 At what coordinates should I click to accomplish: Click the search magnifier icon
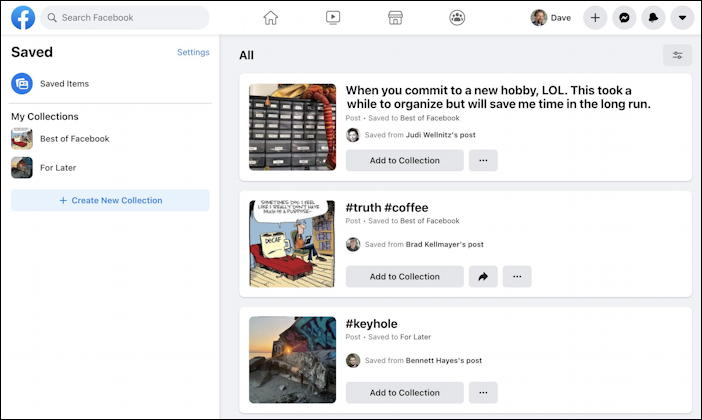pyautogui.click(x=52, y=18)
